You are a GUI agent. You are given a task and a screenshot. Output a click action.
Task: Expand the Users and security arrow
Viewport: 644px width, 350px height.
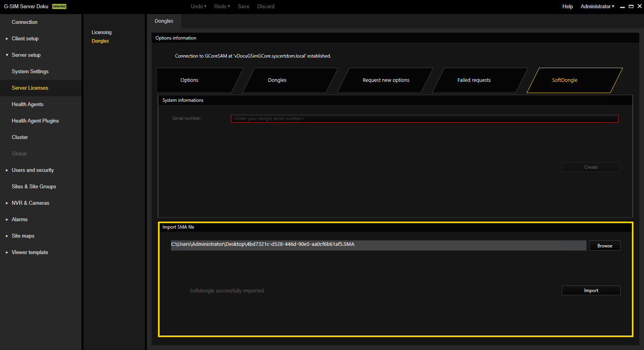coord(7,170)
